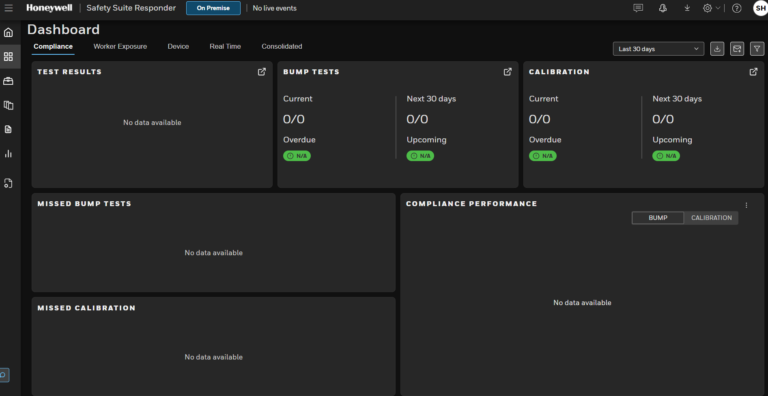
Task: Open the SH user profile avatar
Action: pyautogui.click(x=761, y=8)
